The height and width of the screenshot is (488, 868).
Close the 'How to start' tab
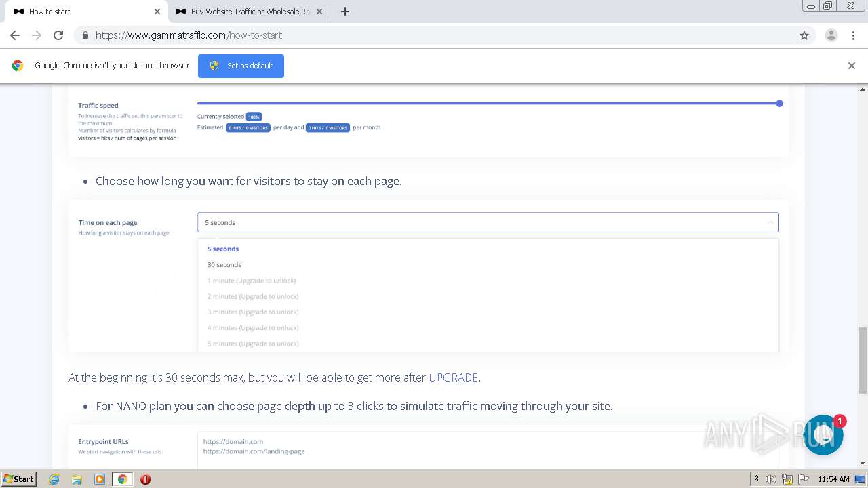click(x=157, y=12)
